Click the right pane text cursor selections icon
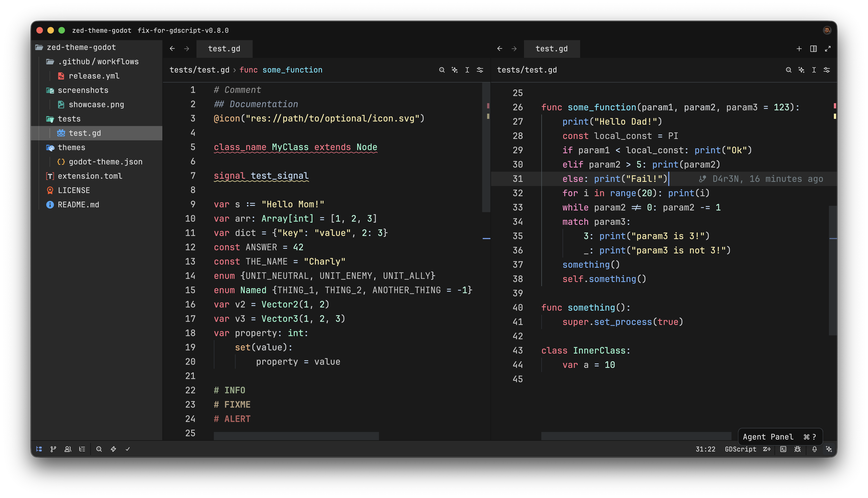The height and width of the screenshot is (498, 868). click(814, 70)
